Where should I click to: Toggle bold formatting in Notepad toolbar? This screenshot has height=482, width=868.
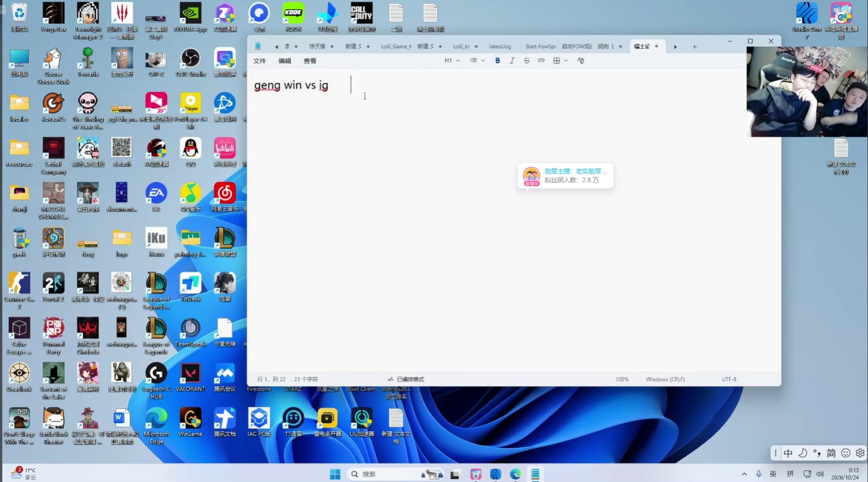pyautogui.click(x=497, y=61)
